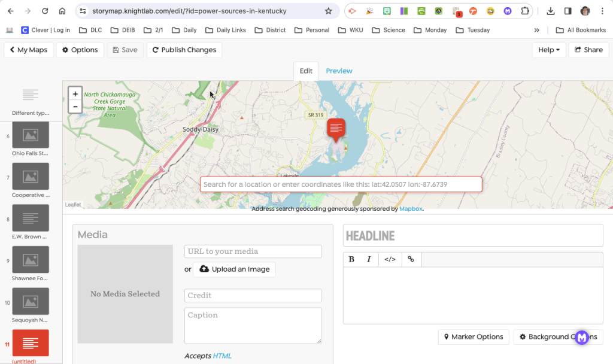Open the Help dropdown menu

point(549,50)
